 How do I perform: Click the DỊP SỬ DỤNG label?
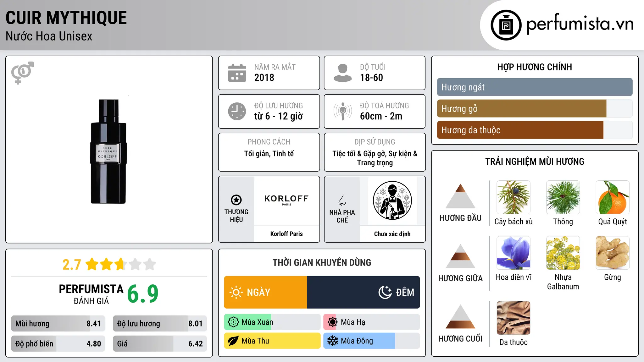pyautogui.click(x=375, y=142)
